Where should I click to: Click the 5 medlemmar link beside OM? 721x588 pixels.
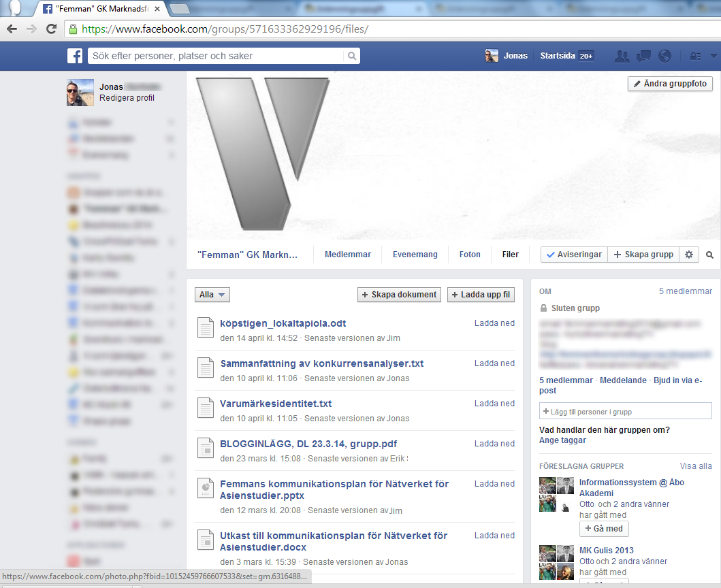pos(686,291)
